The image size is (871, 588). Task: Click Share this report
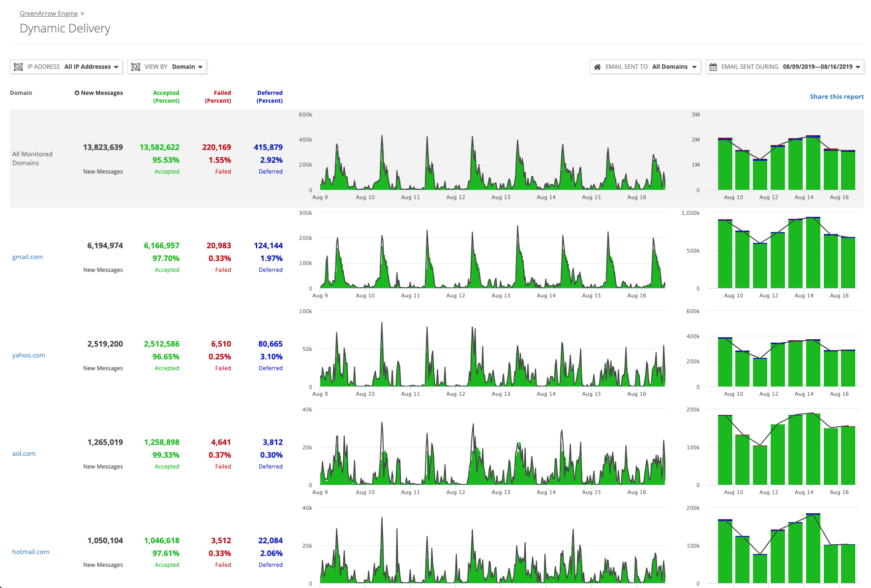coord(837,96)
